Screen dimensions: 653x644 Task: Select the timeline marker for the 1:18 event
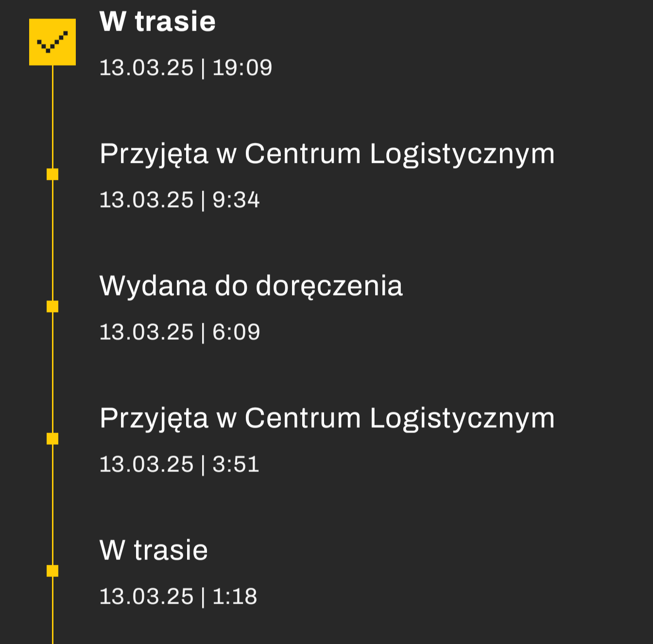(x=52, y=571)
